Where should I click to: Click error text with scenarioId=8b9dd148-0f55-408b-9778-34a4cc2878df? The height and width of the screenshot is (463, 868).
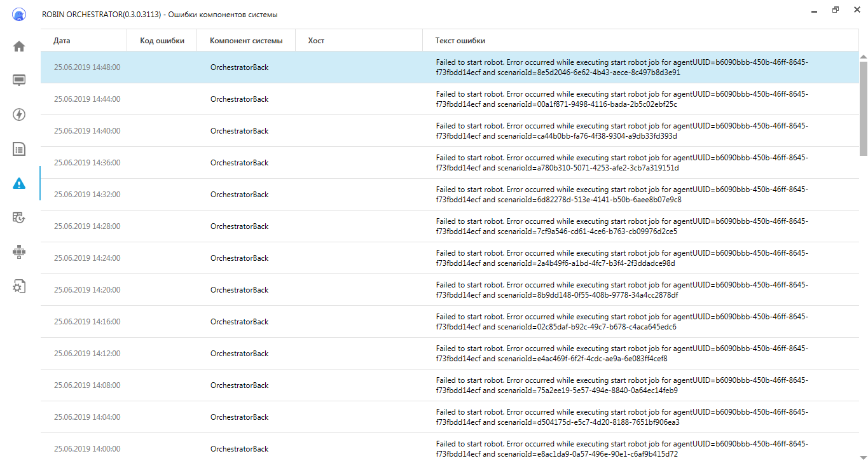tap(623, 290)
